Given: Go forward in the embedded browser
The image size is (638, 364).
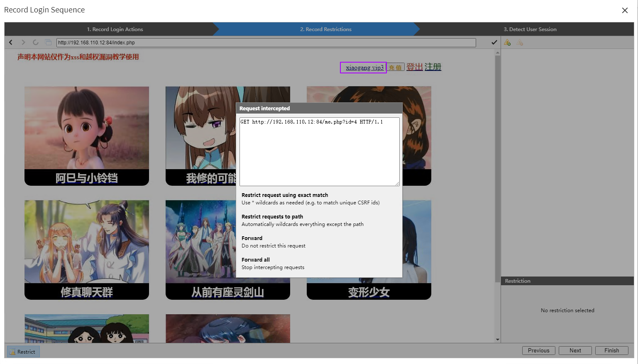Looking at the screenshot, I should coord(23,42).
